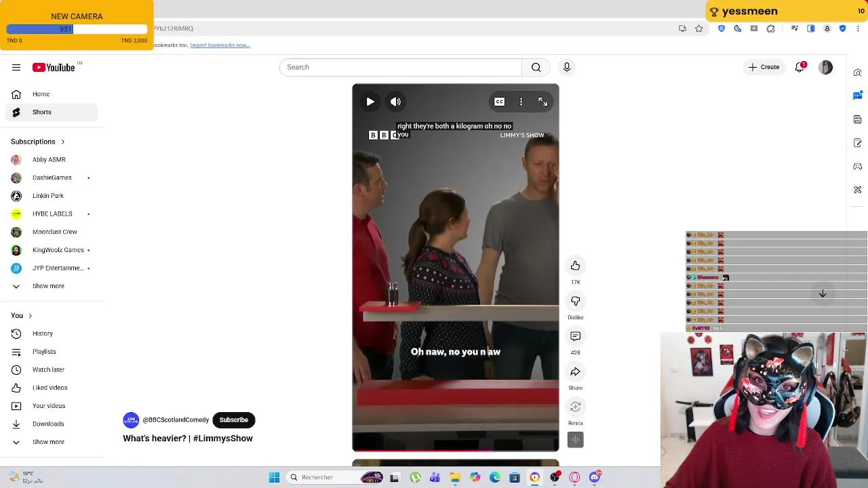The image size is (868, 488).
Task: Click the install app icon in address bar
Action: [682, 28]
